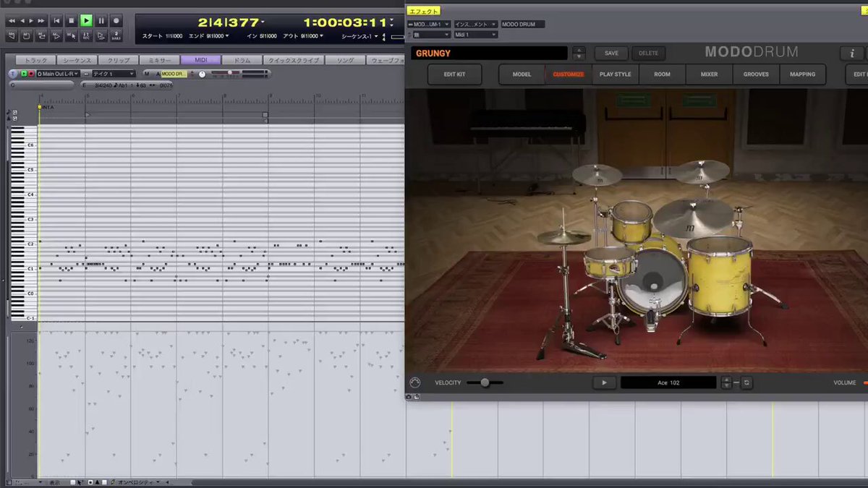
Task: Toggle the M mute button near MODO DR
Action: click(x=146, y=74)
